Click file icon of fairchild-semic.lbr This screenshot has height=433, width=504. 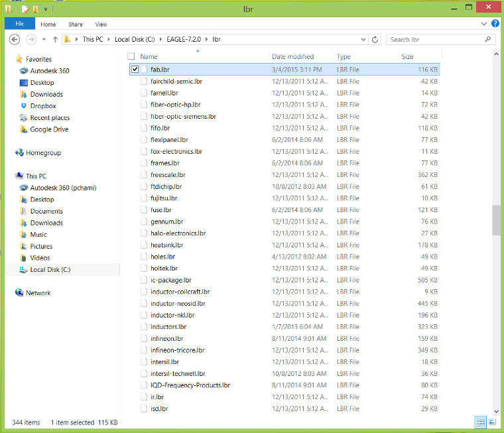(x=144, y=82)
